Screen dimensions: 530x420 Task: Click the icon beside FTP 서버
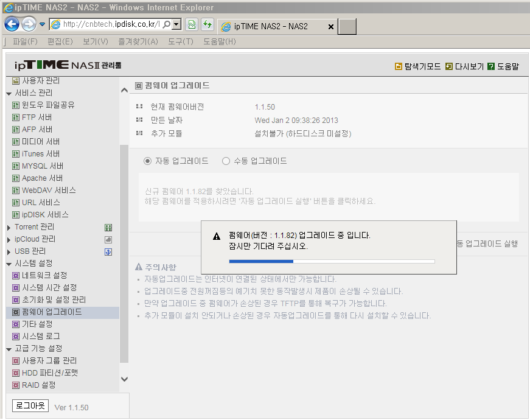pos(16,117)
